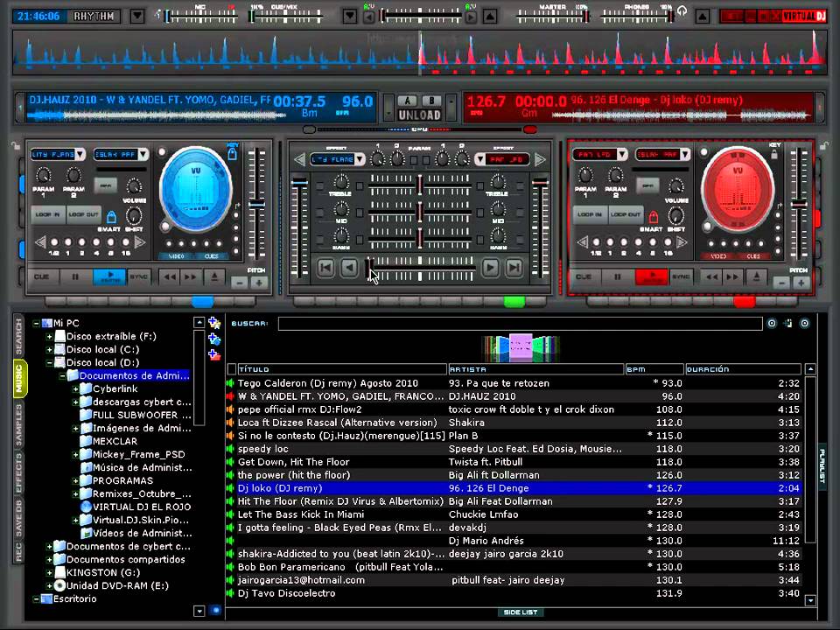Open the left deck sampler dropdown

tap(143, 154)
